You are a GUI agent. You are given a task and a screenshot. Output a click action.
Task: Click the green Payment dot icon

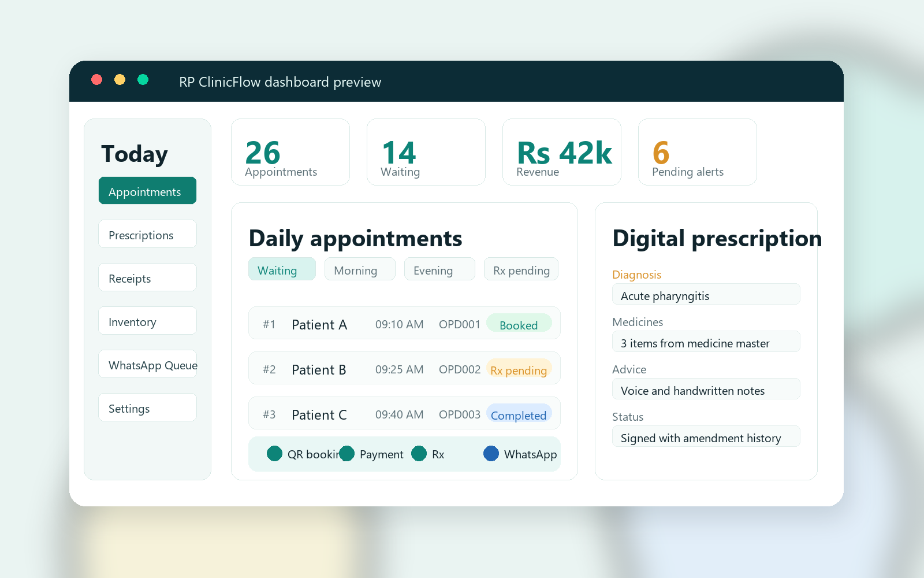[x=347, y=454]
